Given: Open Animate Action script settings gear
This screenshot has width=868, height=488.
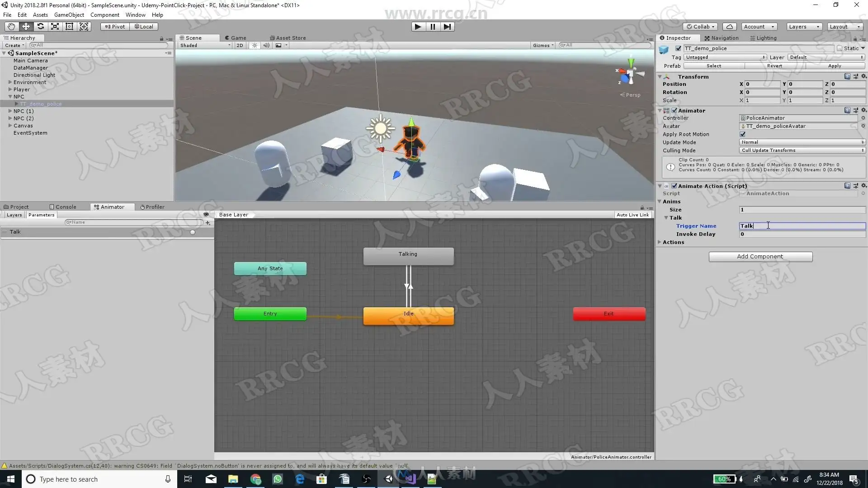Looking at the screenshot, I should pos(863,186).
